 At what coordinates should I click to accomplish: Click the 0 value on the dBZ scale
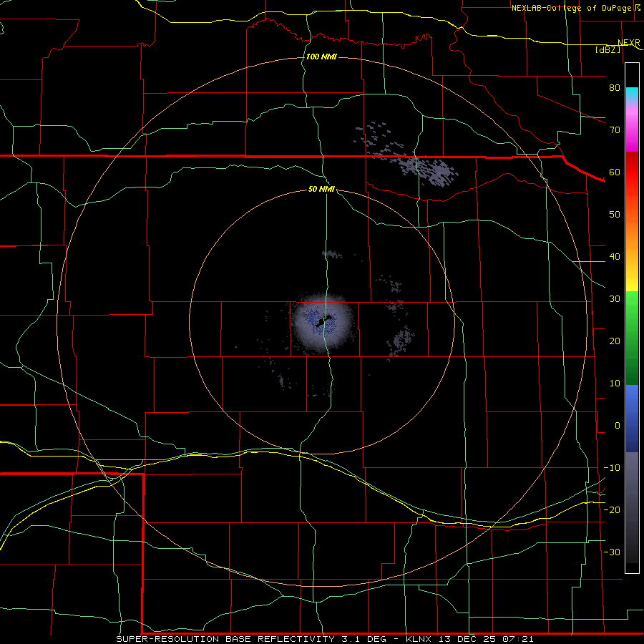(x=618, y=426)
